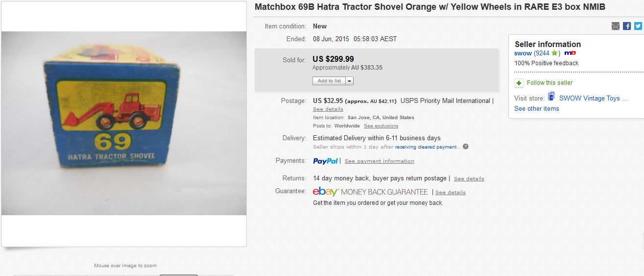644x276 pixels.
Task: Visit the SWOW Vintage Toys store
Action: coord(593,98)
